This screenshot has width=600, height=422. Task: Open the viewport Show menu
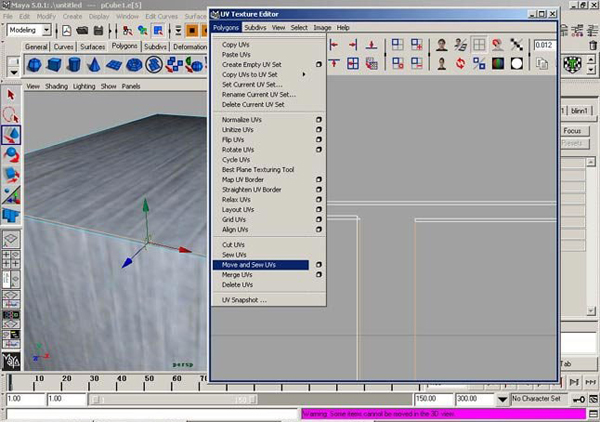pyautogui.click(x=108, y=86)
